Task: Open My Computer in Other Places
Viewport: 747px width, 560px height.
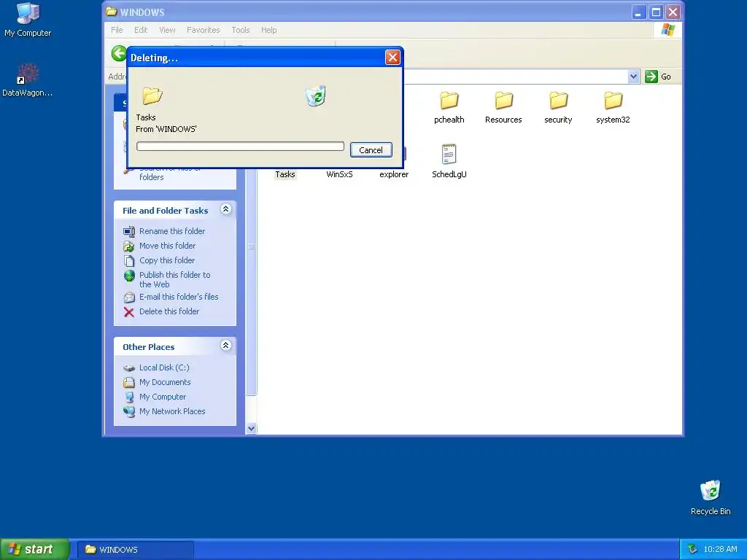Action: (163, 397)
